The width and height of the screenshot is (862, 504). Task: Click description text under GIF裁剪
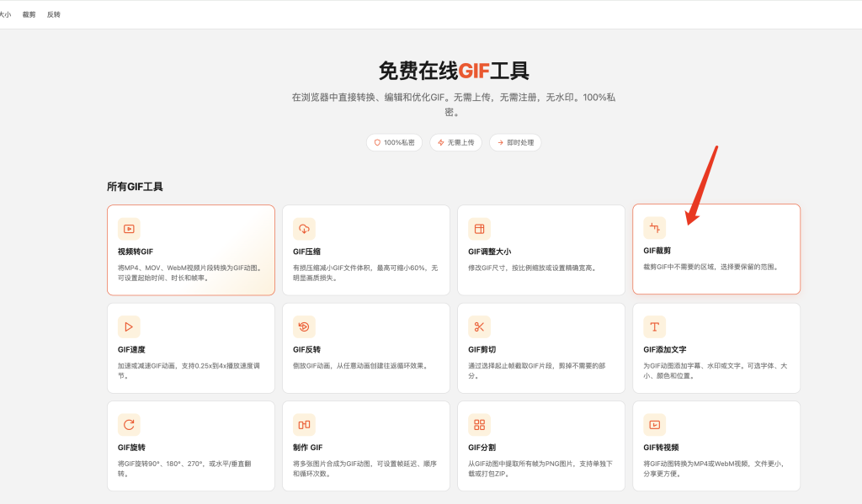711,267
